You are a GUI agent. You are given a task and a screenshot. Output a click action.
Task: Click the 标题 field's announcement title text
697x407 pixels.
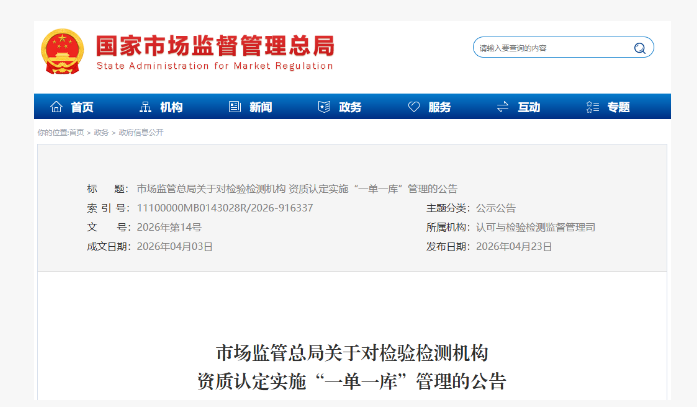297,189
